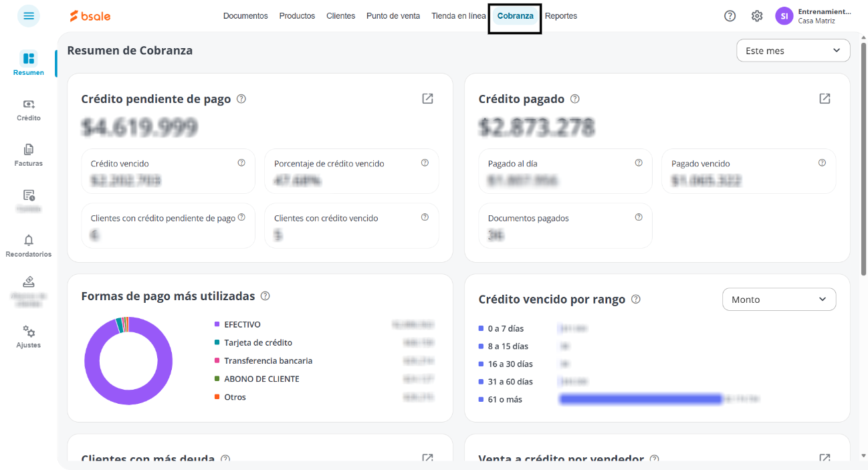Screen dimensions: 868x470
Task: Go to Documentos in the top menu
Action: tap(245, 16)
